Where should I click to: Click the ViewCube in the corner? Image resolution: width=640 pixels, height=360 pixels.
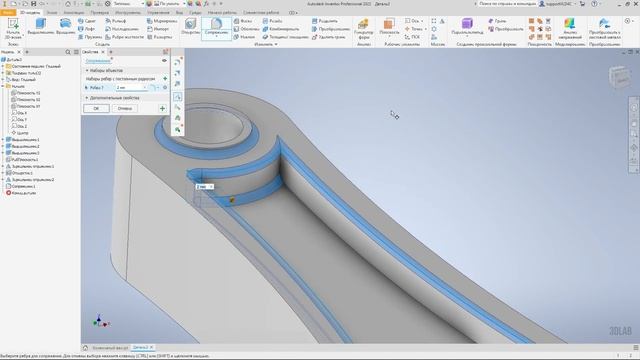620,78
